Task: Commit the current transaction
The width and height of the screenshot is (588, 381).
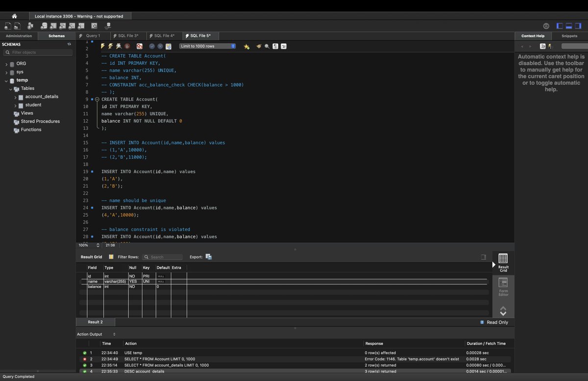Action: coord(152,46)
